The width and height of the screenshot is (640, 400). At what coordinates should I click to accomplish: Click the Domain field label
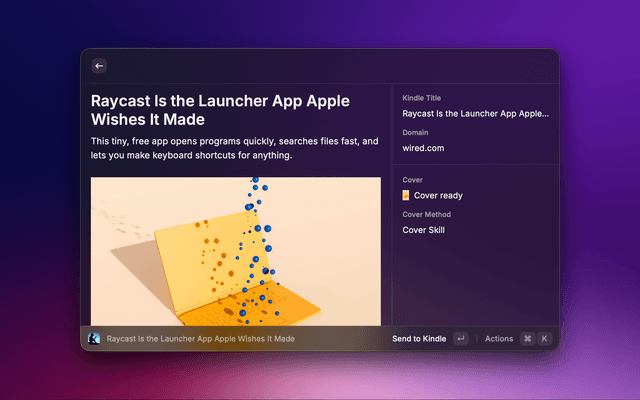tap(415, 132)
